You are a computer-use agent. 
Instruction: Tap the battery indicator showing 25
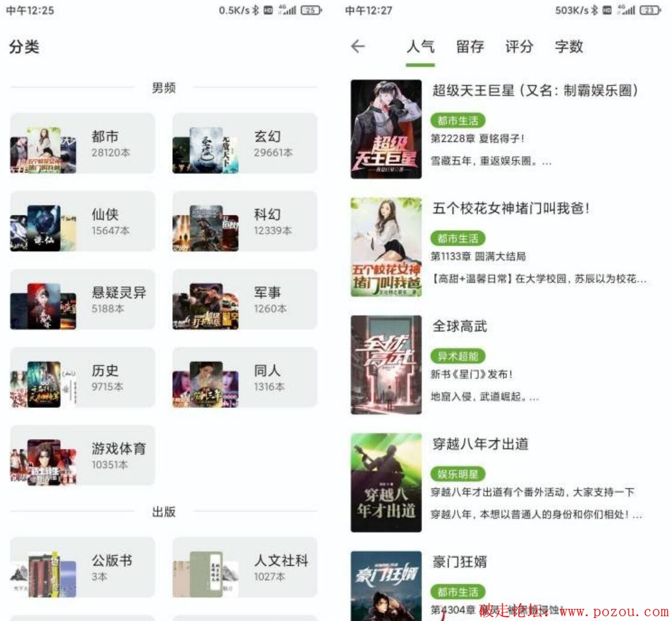click(311, 10)
